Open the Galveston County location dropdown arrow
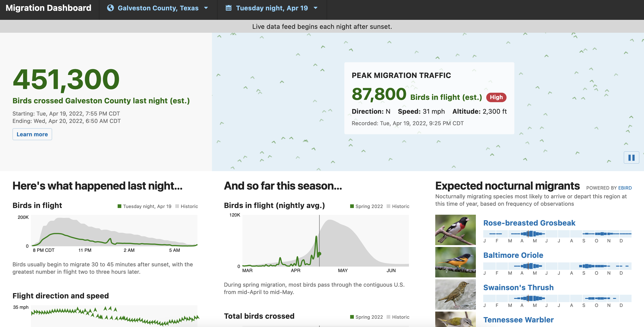This screenshot has width=644, height=327. pos(206,8)
